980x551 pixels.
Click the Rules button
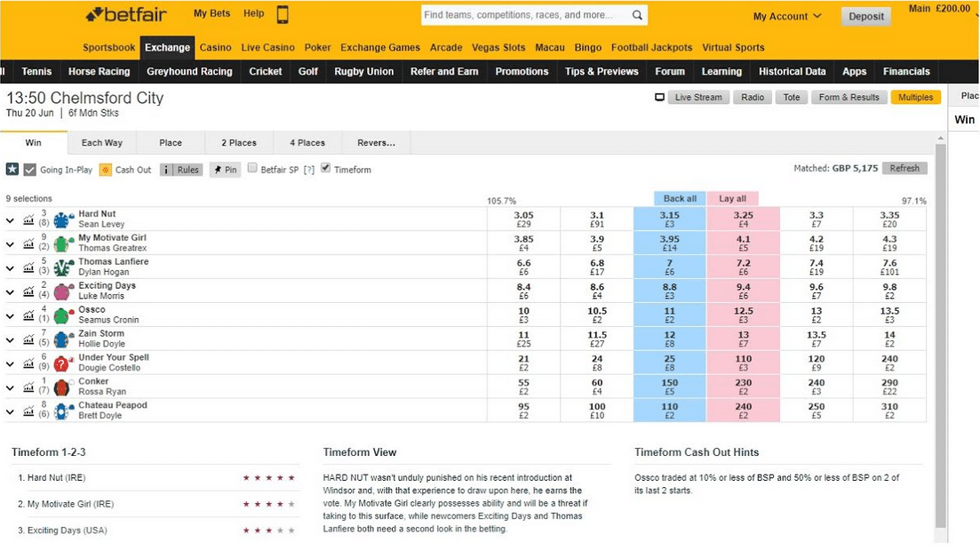tap(181, 170)
